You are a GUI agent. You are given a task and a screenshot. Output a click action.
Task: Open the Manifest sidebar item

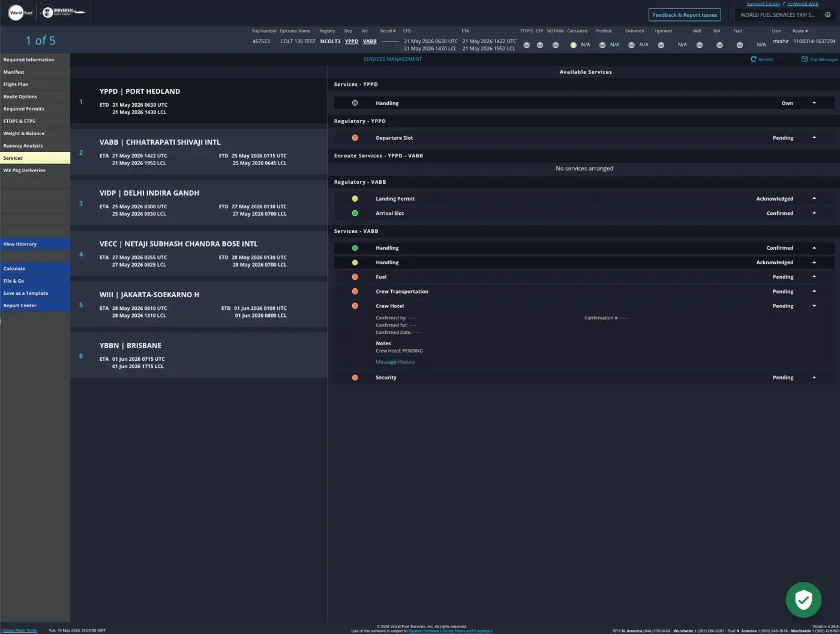35,72
